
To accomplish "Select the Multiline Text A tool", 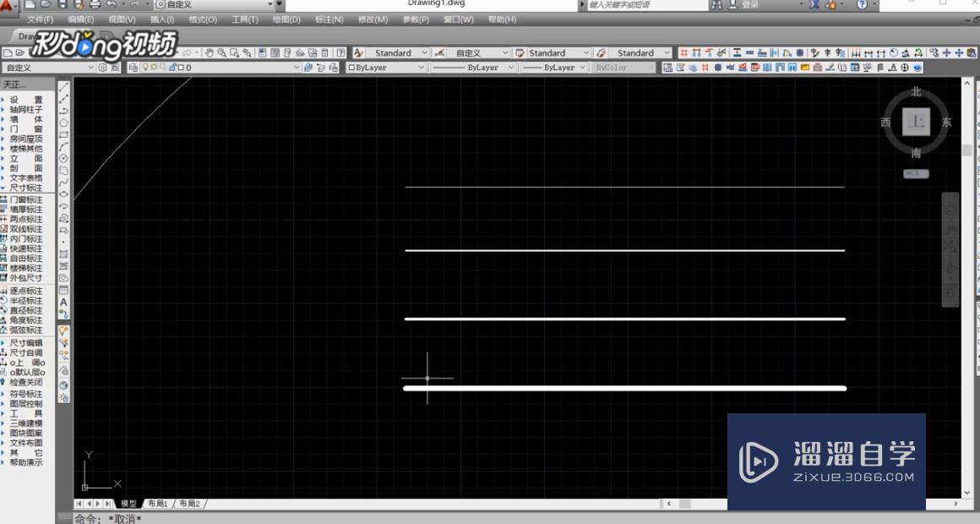I will 63,302.
